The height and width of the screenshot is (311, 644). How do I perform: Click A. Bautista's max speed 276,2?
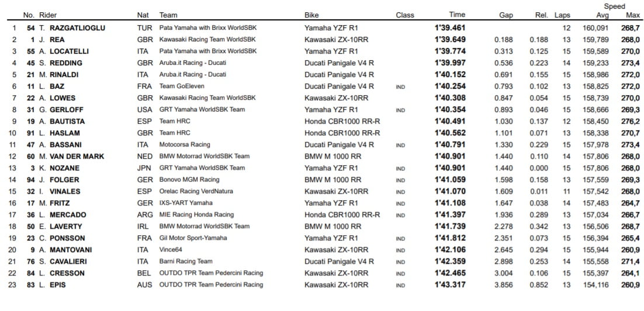tap(631, 121)
